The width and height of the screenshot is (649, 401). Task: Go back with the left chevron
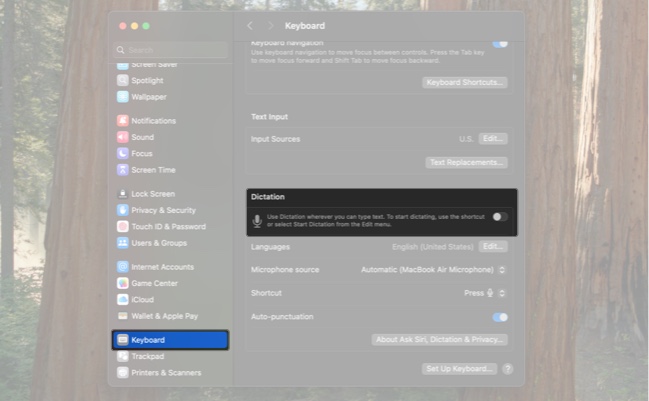pyautogui.click(x=250, y=26)
